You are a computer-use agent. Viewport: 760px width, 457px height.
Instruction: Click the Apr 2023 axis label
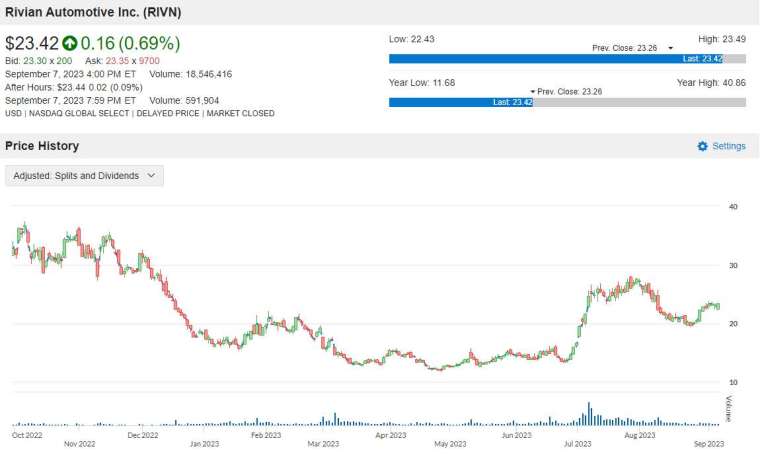point(391,435)
